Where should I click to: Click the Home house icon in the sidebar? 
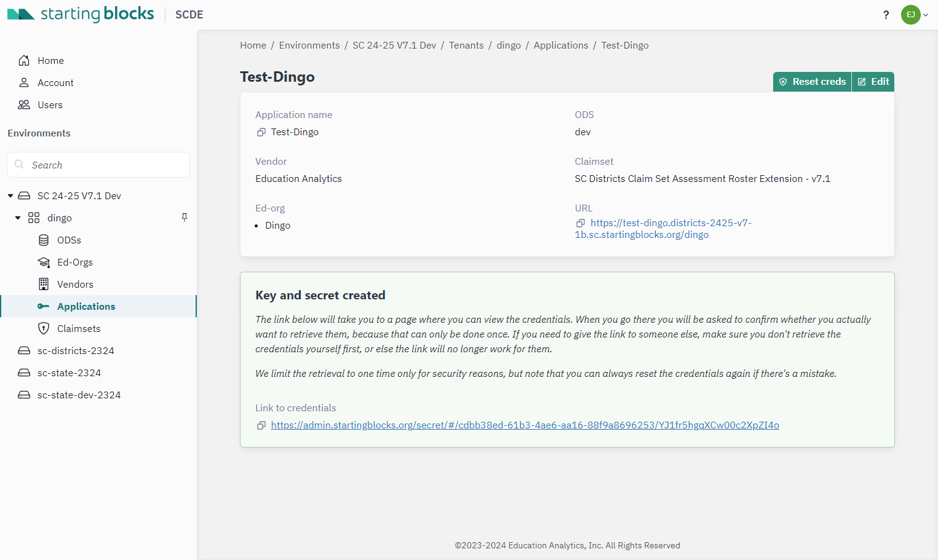tap(24, 60)
